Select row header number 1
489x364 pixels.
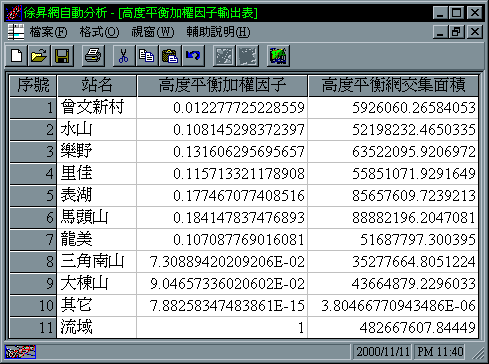33,108
